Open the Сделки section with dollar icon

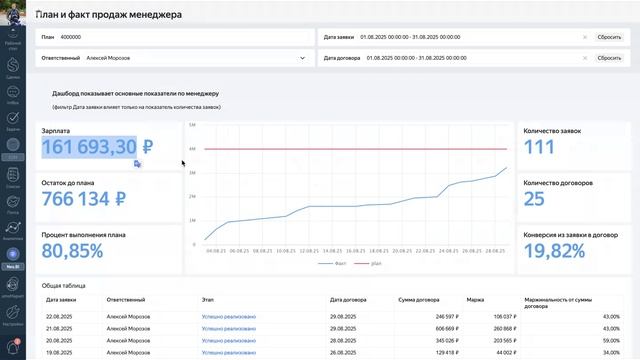click(x=13, y=68)
